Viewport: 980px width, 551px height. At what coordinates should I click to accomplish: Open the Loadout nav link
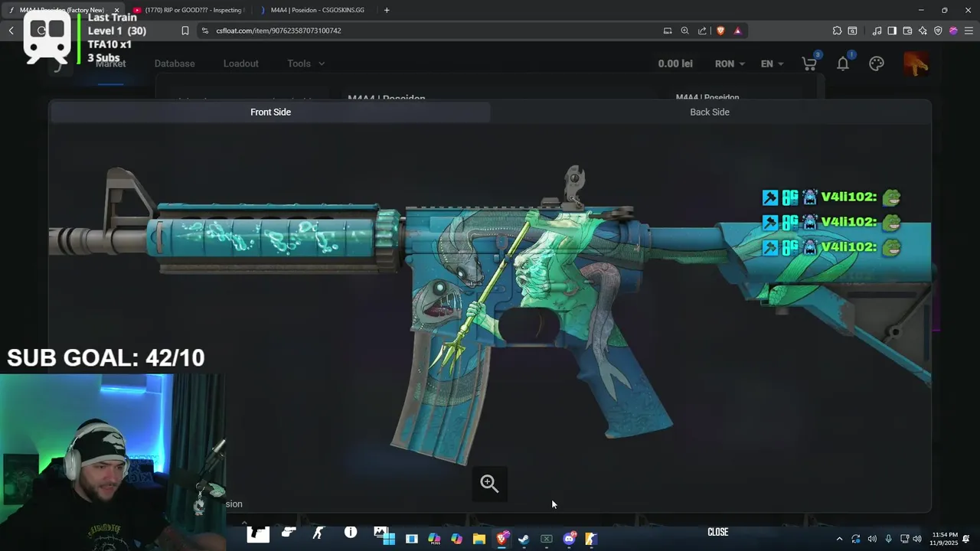240,64
